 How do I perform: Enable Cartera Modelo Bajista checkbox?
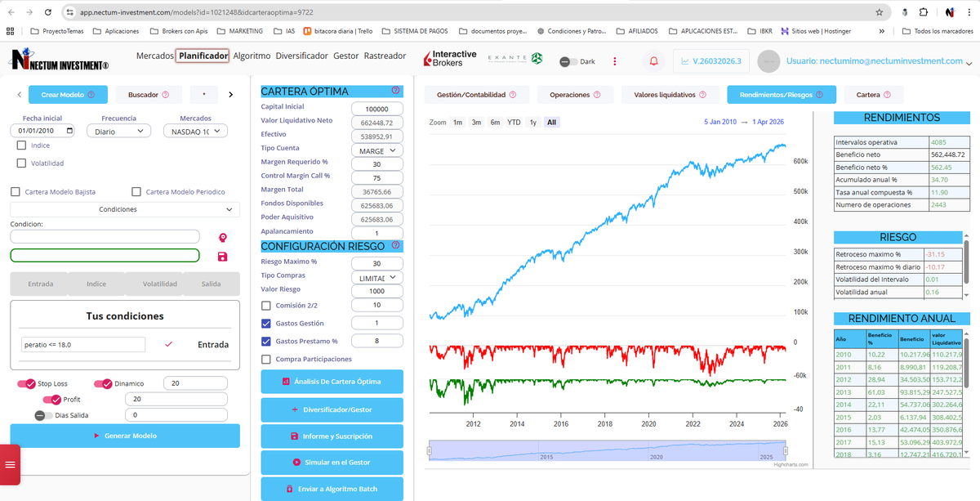tap(16, 192)
